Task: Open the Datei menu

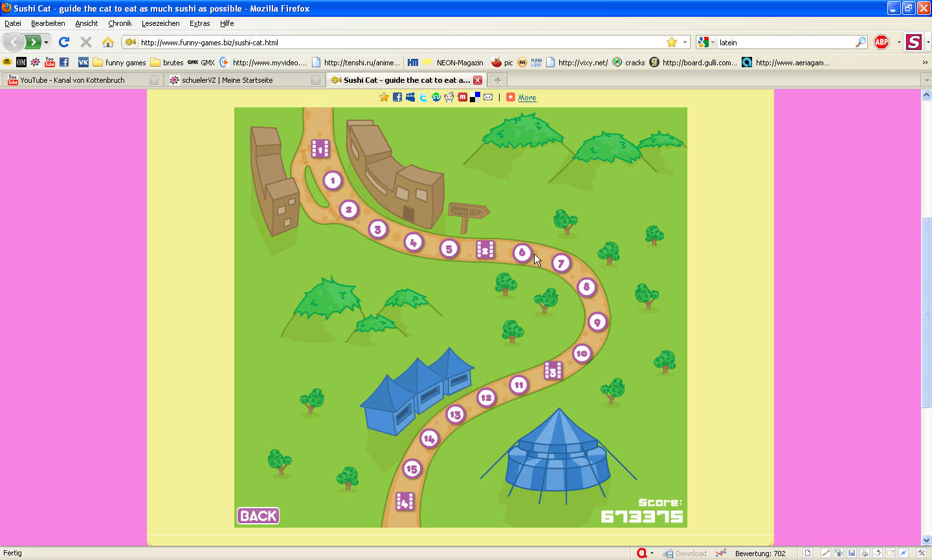Action: pyautogui.click(x=13, y=23)
